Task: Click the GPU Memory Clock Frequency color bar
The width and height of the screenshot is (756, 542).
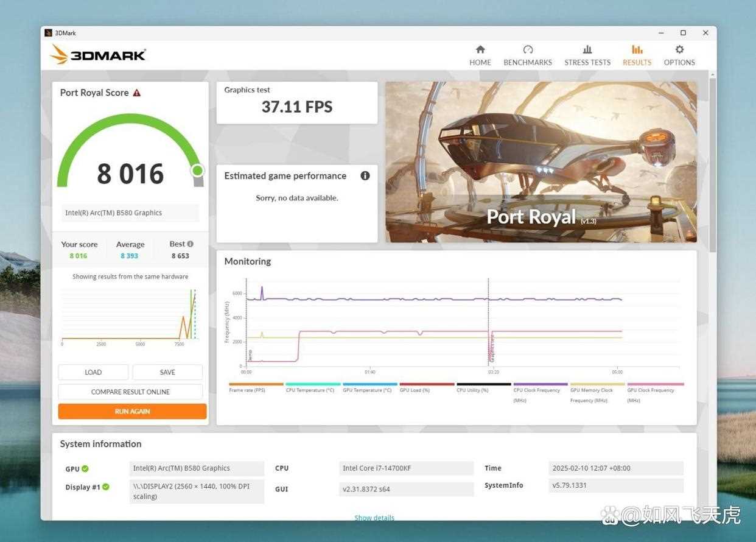Action: pos(598,384)
